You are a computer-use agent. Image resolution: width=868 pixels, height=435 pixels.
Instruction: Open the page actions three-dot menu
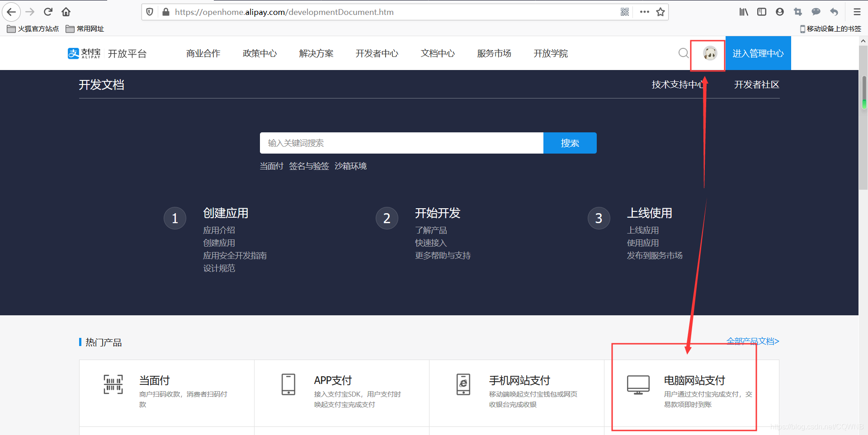click(x=645, y=12)
